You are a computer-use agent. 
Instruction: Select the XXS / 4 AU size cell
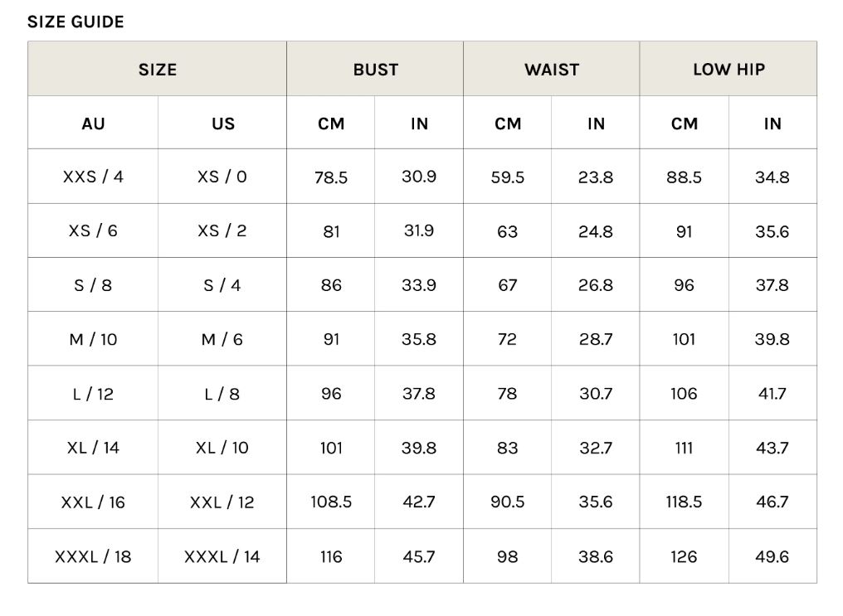coord(93,177)
